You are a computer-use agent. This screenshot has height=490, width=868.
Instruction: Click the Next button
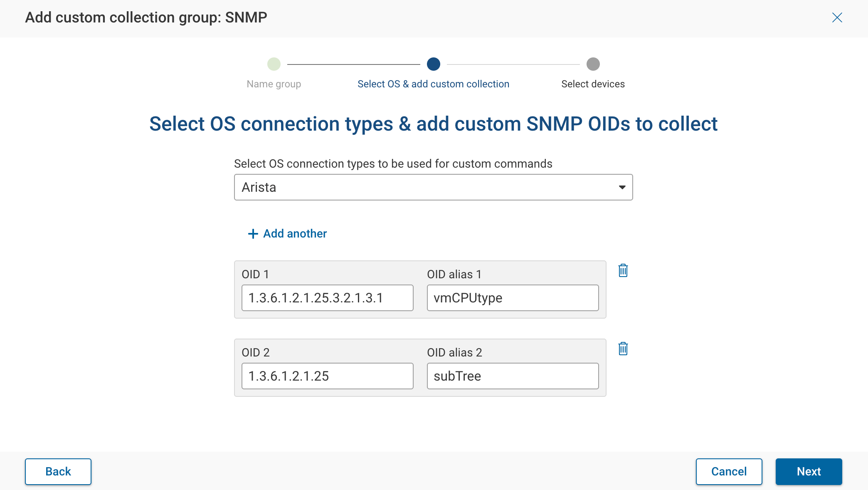(x=809, y=471)
